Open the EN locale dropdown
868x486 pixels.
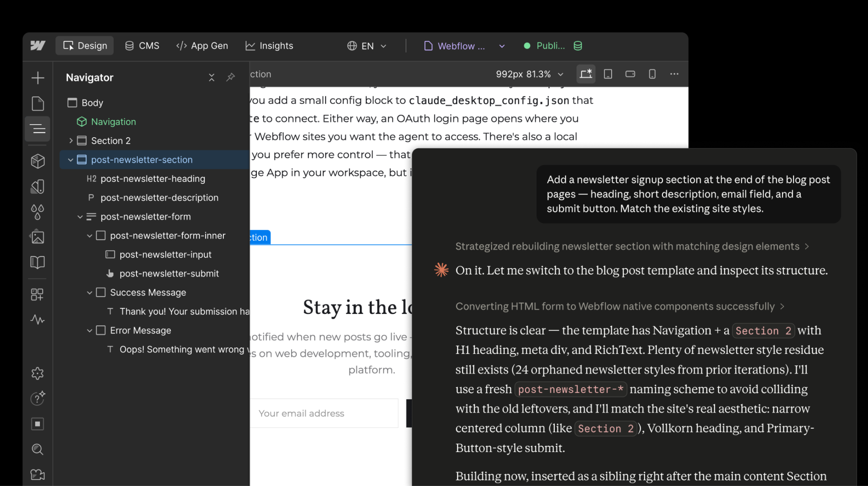(367, 46)
